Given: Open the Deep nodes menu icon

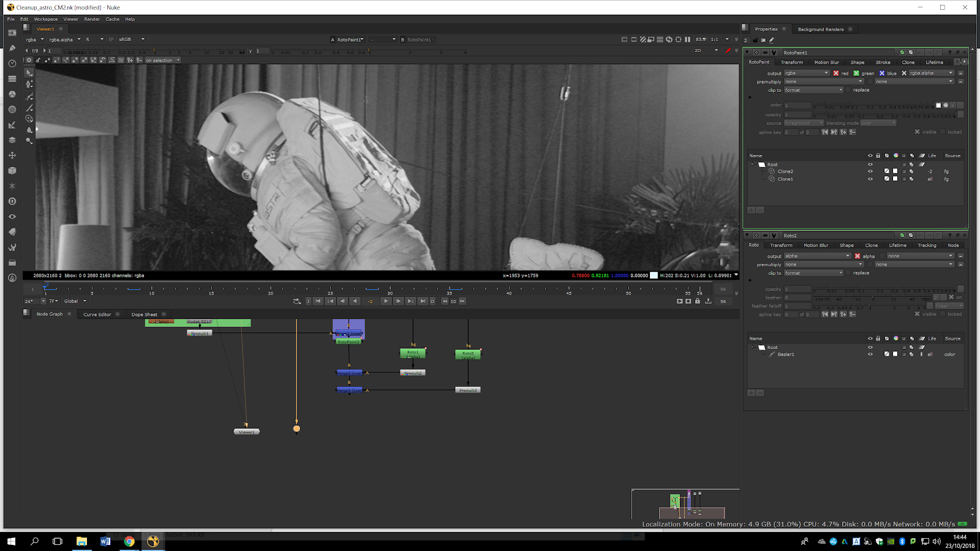Looking at the screenshot, I should pos(12,201).
